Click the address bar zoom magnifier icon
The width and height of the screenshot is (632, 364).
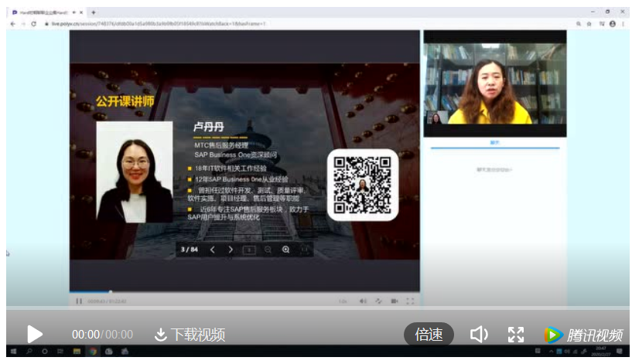click(579, 24)
